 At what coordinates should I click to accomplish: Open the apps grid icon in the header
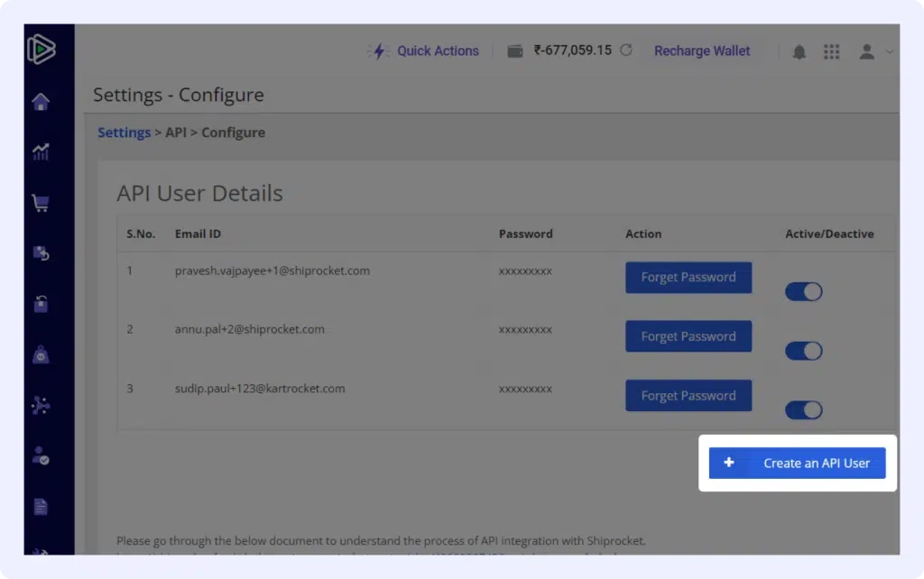point(831,52)
